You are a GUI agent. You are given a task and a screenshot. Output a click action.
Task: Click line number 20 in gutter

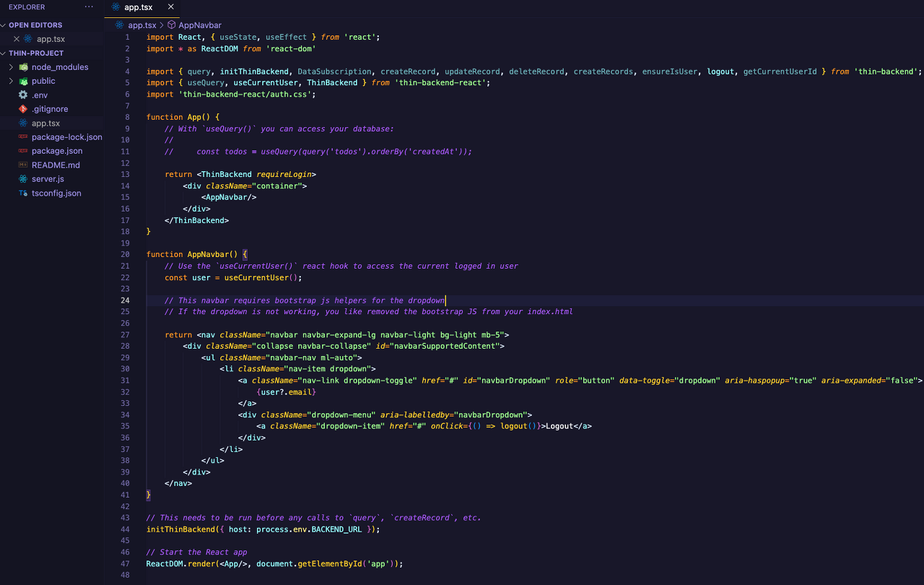point(125,254)
